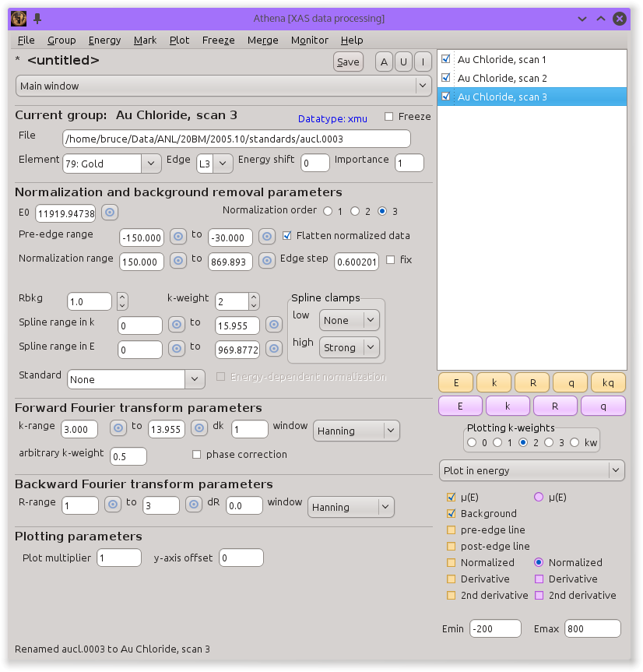
Task: Click pluck button for R-range start value
Action: point(113,505)
